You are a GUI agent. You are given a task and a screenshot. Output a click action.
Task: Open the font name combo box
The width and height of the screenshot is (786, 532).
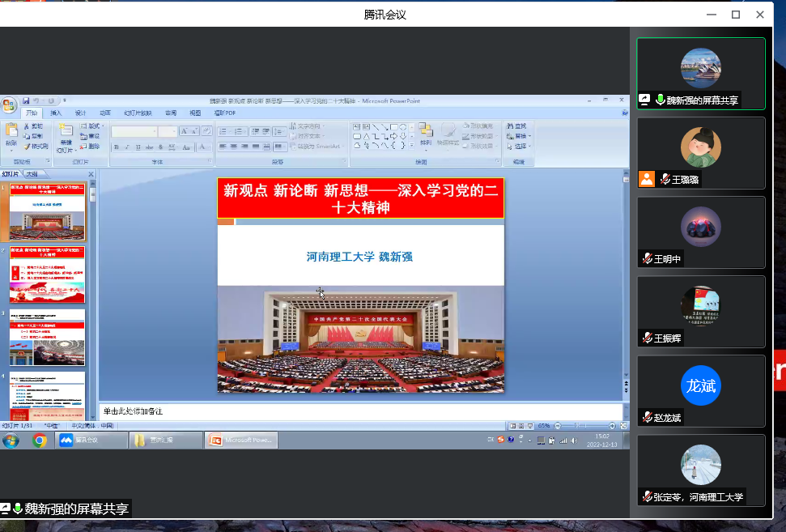[x=134, y=131]
